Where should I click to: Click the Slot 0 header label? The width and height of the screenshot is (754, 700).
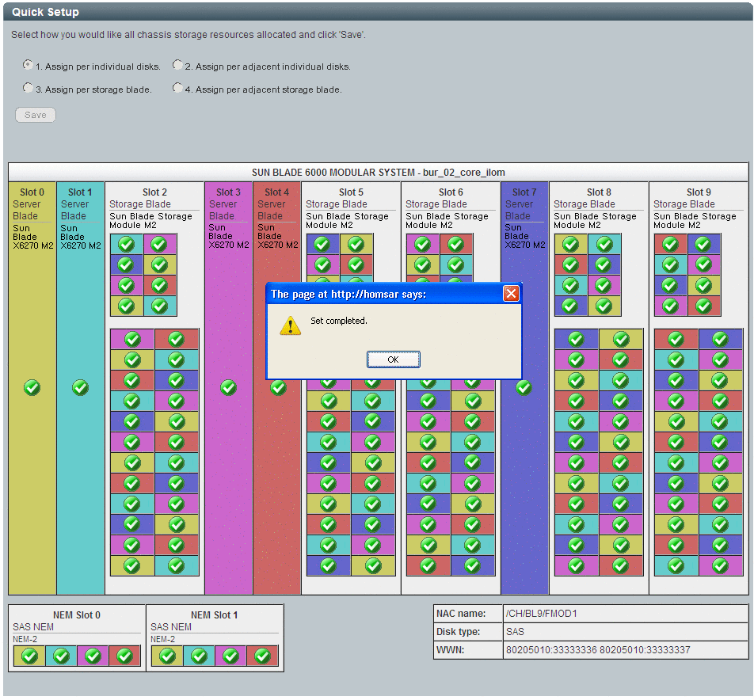pos(32,192)
